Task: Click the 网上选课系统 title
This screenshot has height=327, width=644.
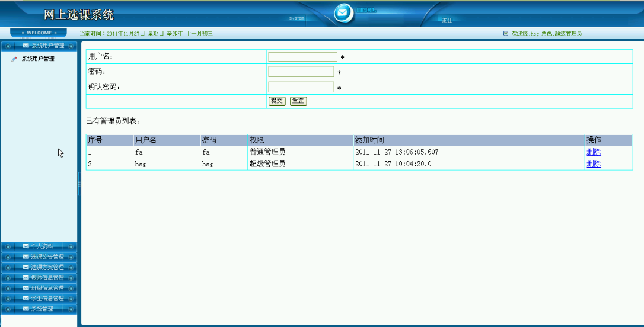Action: pos(79,15)
